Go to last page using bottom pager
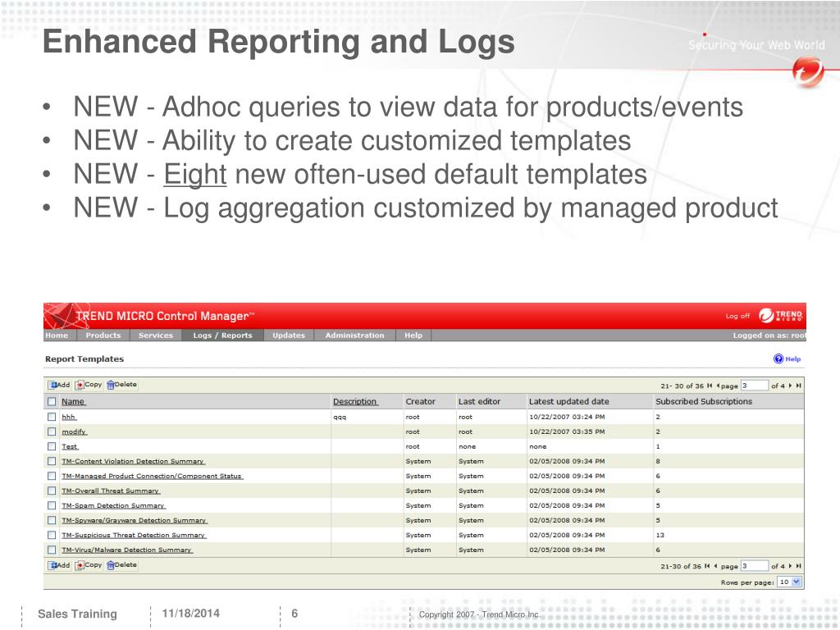 [x=798, y=566]
